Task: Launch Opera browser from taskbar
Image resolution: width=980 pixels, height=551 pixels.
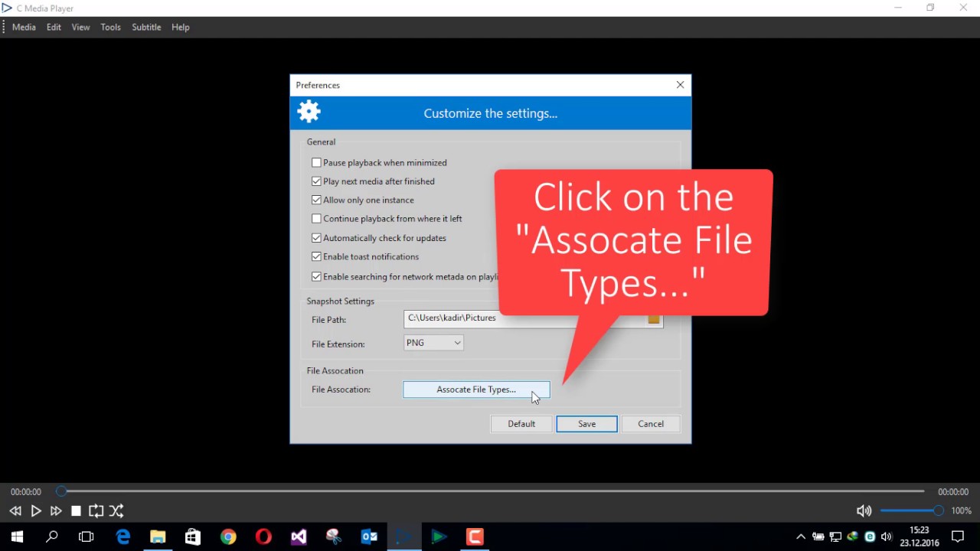Action: pyautogui.click(x=263, y=536)
